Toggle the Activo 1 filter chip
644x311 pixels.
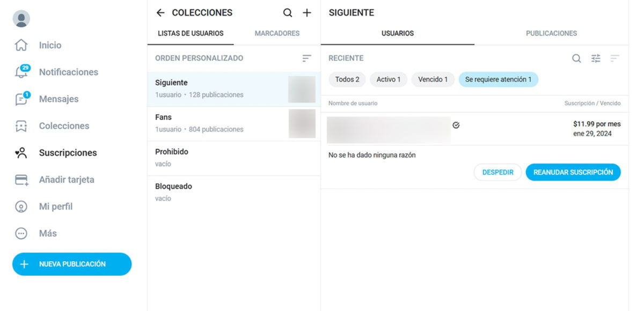(388, 79)
